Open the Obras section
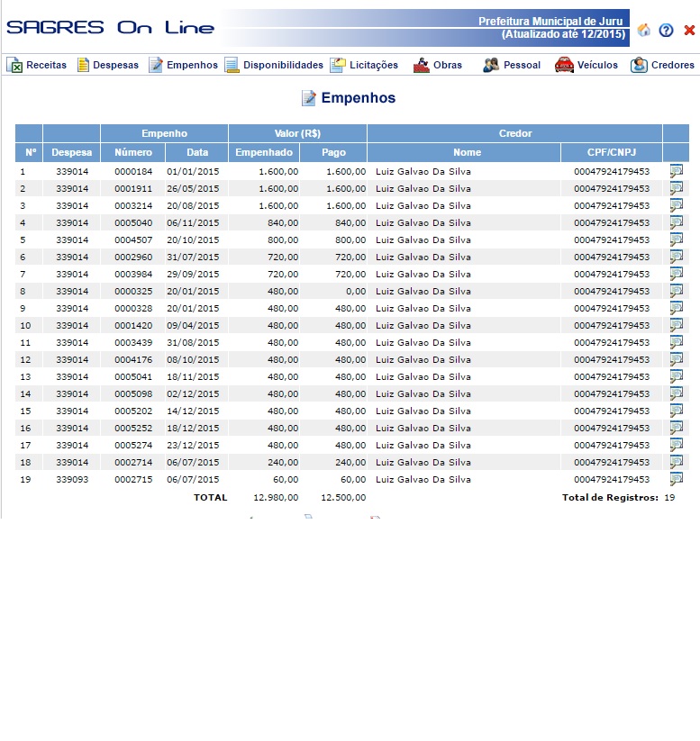Image resolution: width=700 pixels, height=741 pixels. tap(438, 65)
